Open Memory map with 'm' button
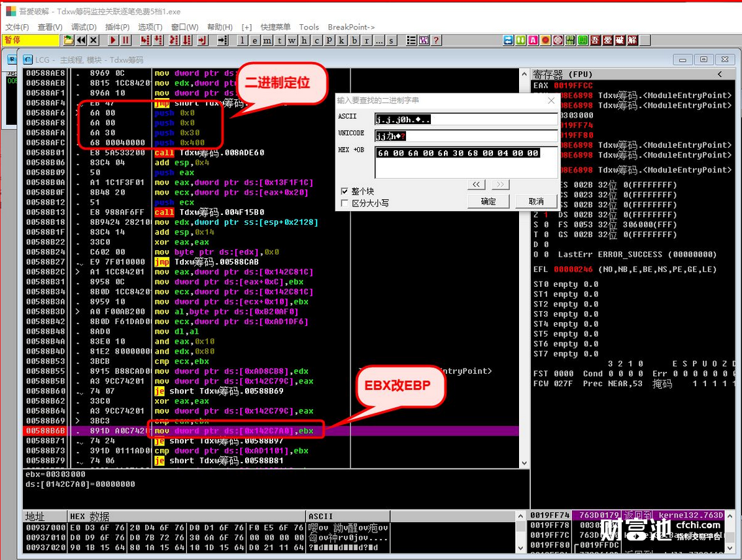The width and height of the screenshot is (742, 560). 267,41
